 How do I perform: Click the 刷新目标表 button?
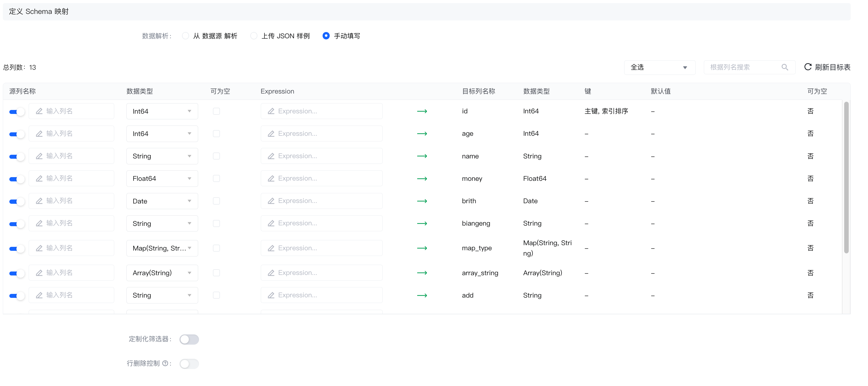click(x=827, y=67)
